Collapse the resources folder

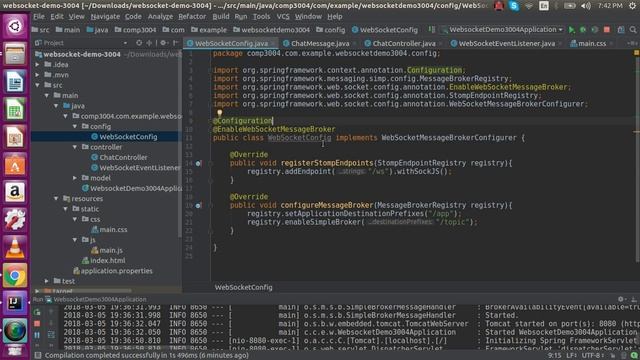click(x=56, y=199)
